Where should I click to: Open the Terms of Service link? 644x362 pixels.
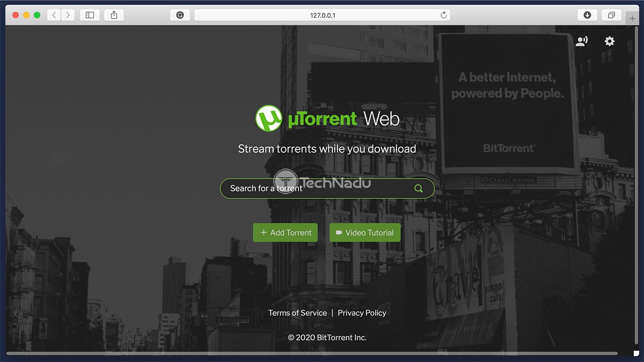(298, 313)
